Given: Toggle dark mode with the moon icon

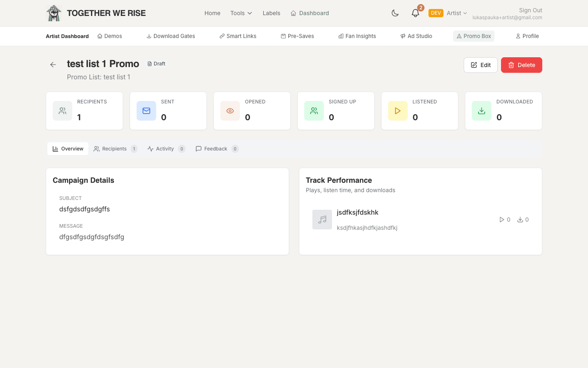Looking at the screenshot, I should (395, 13).
